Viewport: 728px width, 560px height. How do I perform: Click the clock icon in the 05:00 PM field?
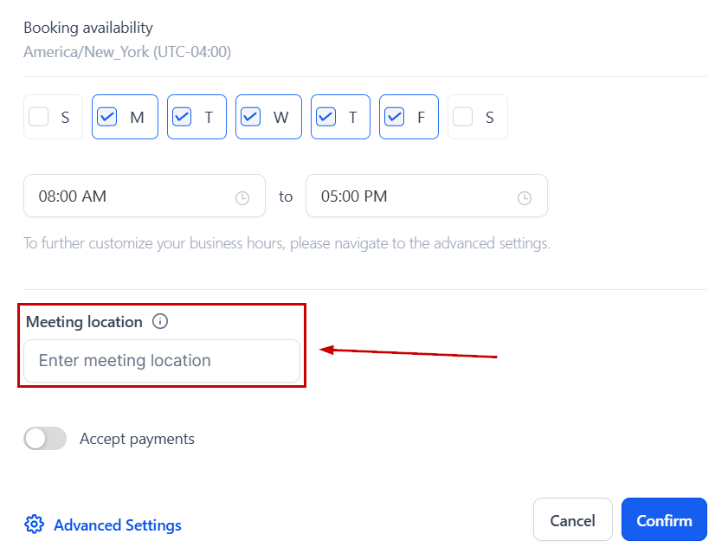(x=525, y=198)
